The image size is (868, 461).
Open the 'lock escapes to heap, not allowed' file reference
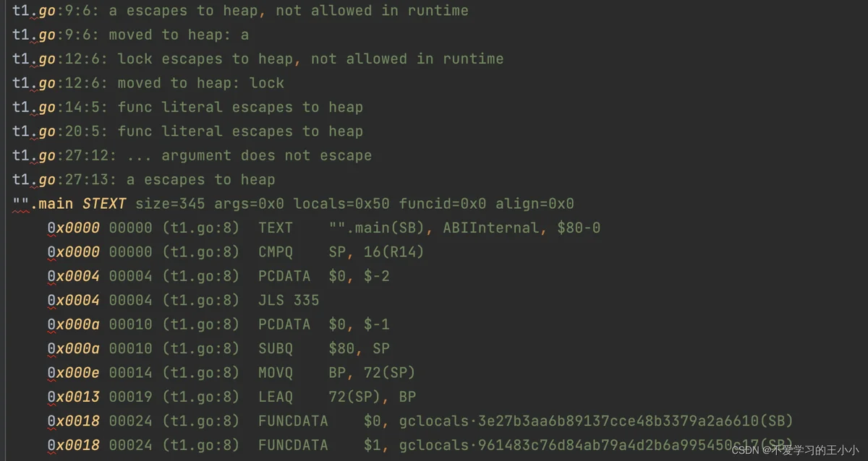pos(258,59)
